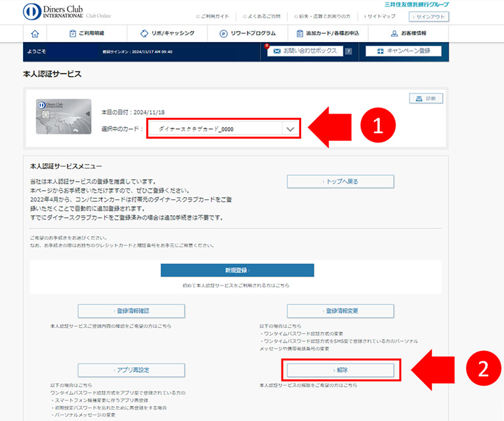Screen dimensions: 504x421
Task: Open お問い合わせボックス with envelope icon
Action: coord(304,51)
